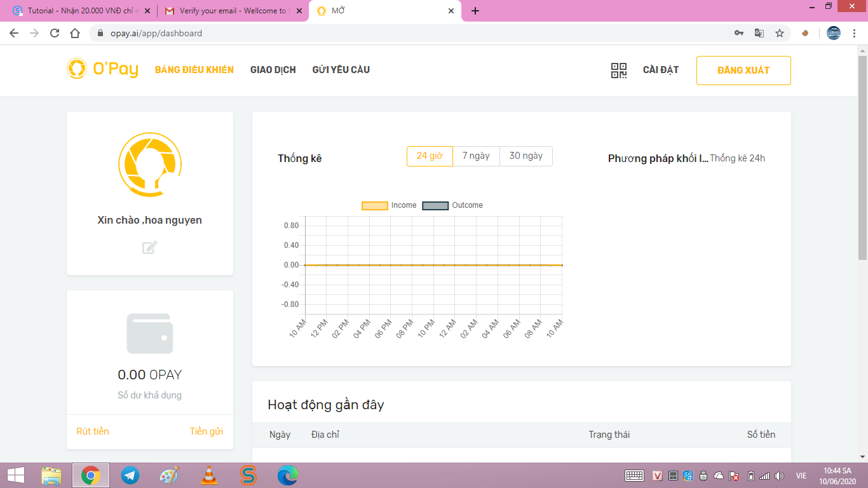Click the ĐĂNG XUẤT logout button
The width and height of the screenshot is (868, 488).
[x=743, y=71]
